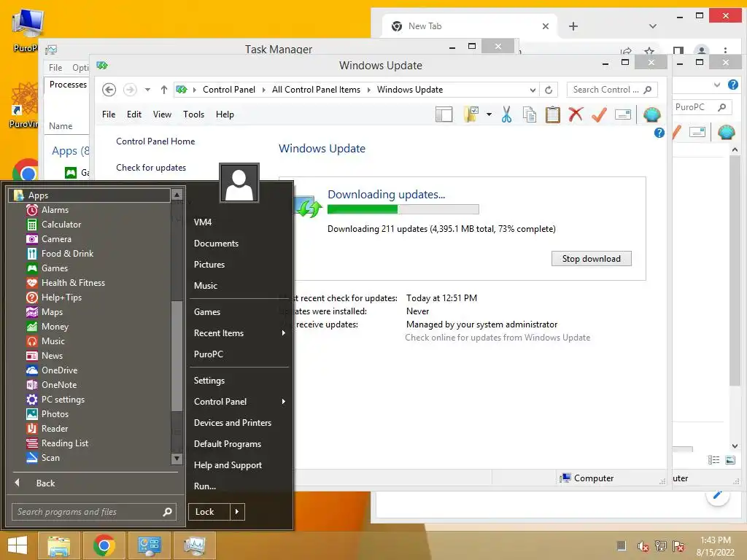Image resolution: width=747 pixels, height=560 pixels.
Task: Click Back in Start menu
Action: pos(45,483)
